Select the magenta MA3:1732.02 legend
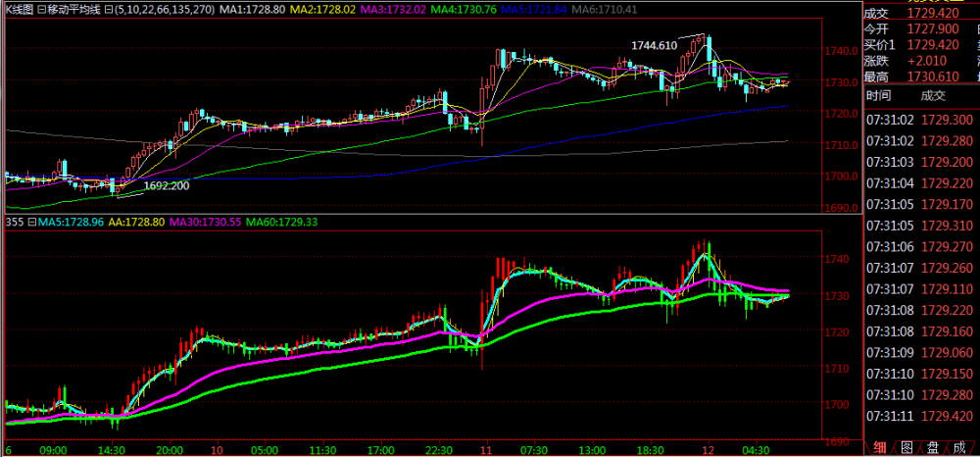The image size is (980, 457). click(394, 10)
